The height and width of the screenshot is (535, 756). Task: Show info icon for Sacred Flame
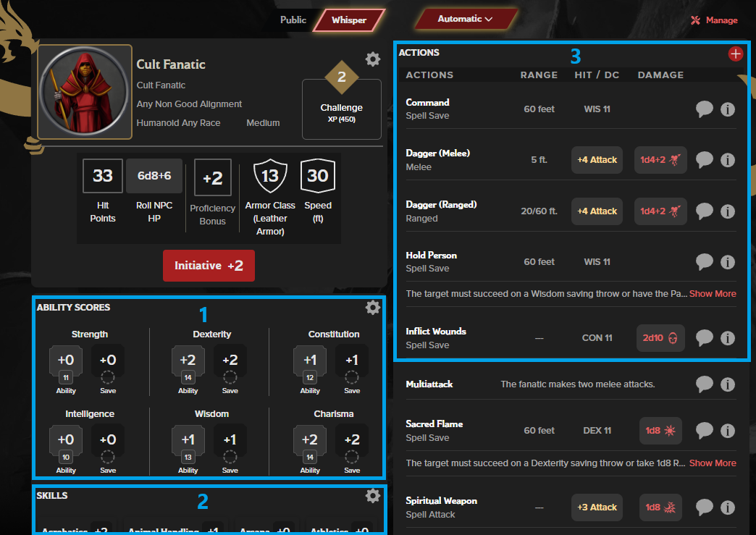[728, 431]
